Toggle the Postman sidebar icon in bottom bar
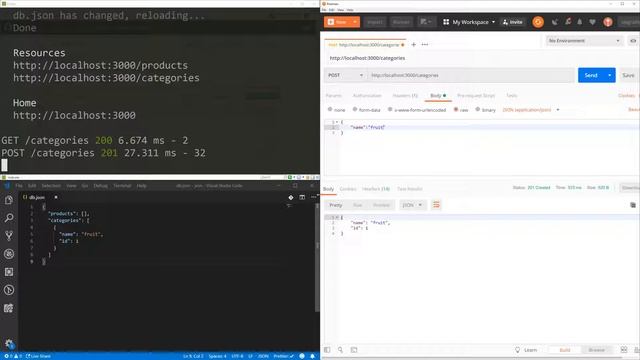This screenshot has height=360, width=640. [x=327, y=350]
